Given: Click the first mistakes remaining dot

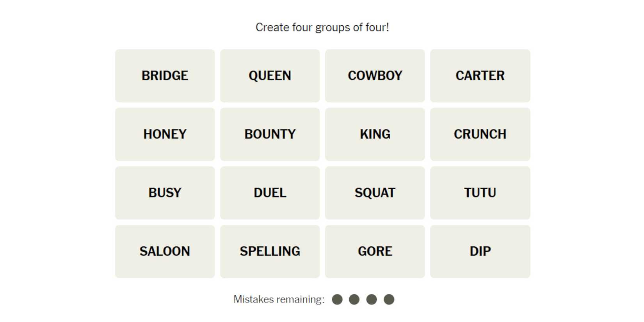Looking at the screenshot, I should (337, 299).
